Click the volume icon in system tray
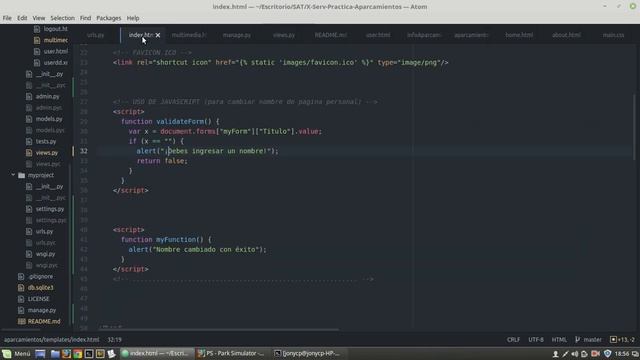 [575, 354]
